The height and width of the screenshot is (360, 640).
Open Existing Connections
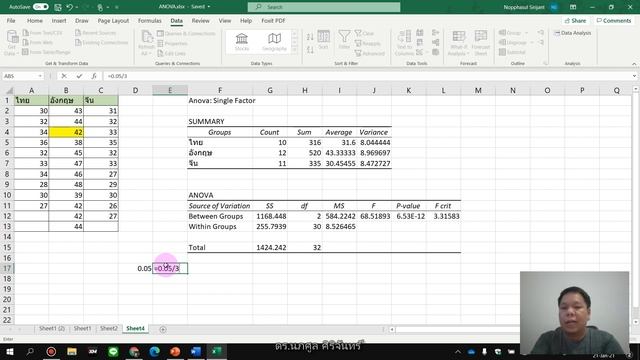coord(102,42)
